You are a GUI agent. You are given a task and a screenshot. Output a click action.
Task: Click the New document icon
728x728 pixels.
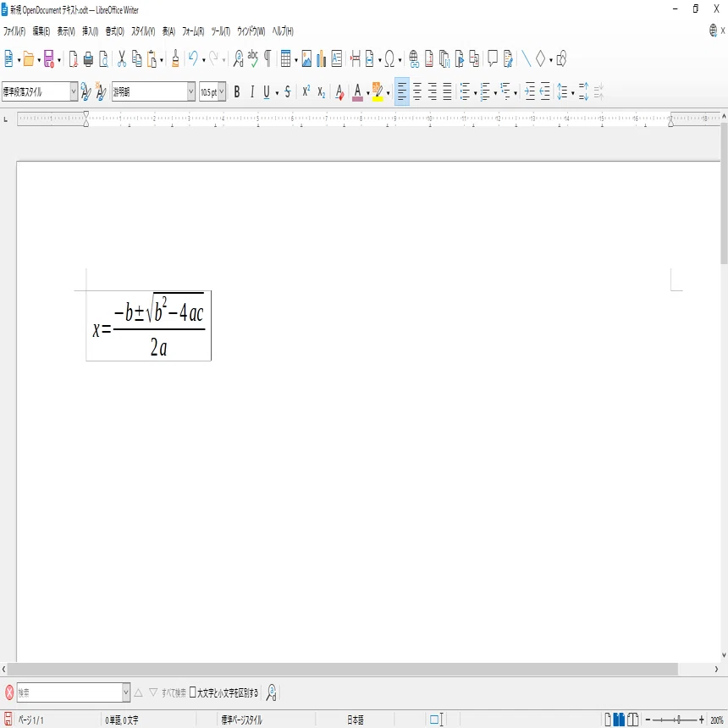point(8,59)
